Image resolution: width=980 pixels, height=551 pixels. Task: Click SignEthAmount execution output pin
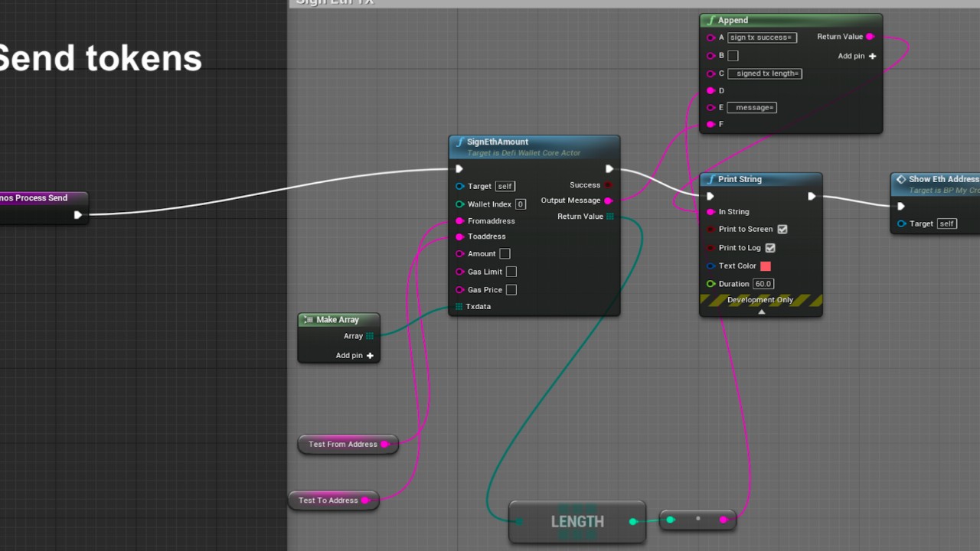coord(609,169)
